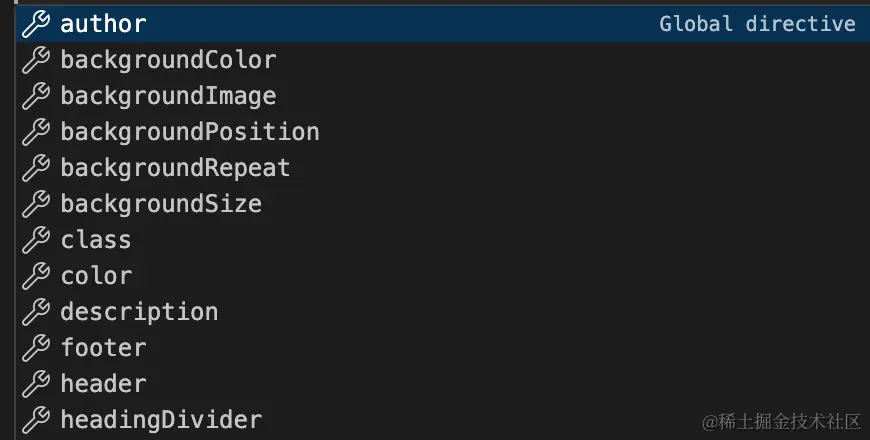The image size is (870, 440).
Task: Pick class from the completion list
Action: click(96, 240)
